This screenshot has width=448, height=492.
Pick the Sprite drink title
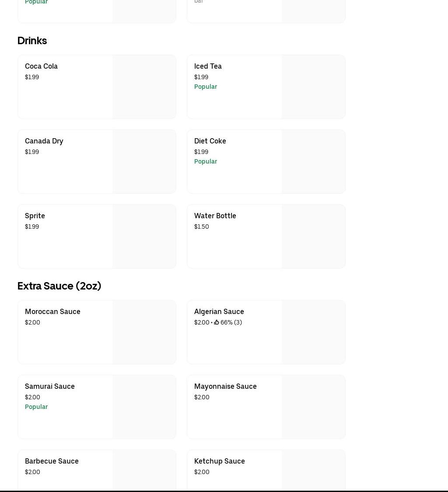[35, 216]
